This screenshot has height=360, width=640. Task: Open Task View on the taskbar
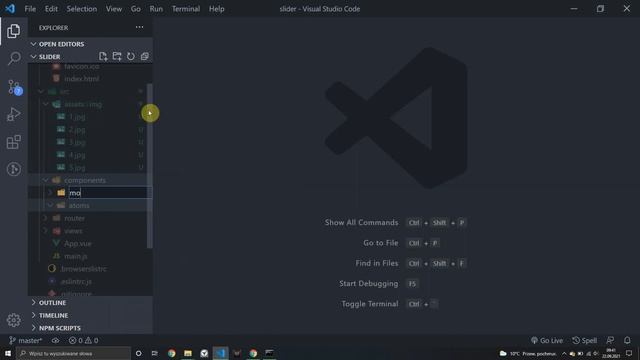(x=155, y=353)
